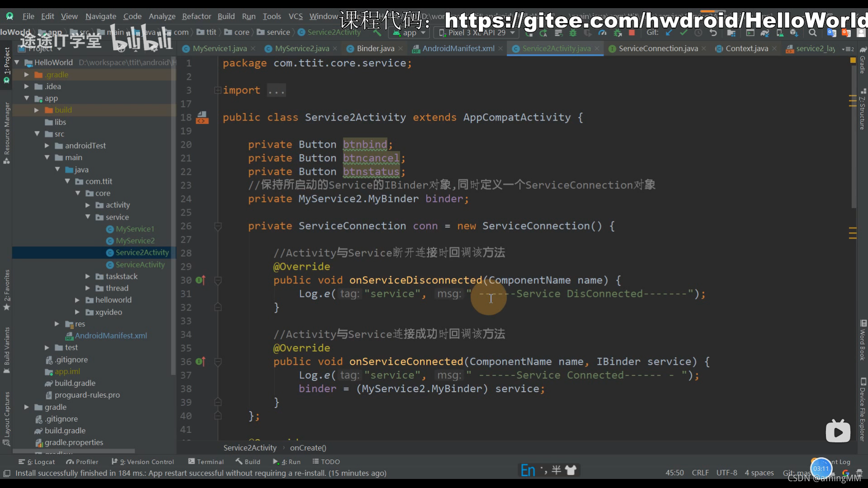Viewport: 868px width, 488px height.
Task: Toggle the Build Variants tool window
Action: 6,350
